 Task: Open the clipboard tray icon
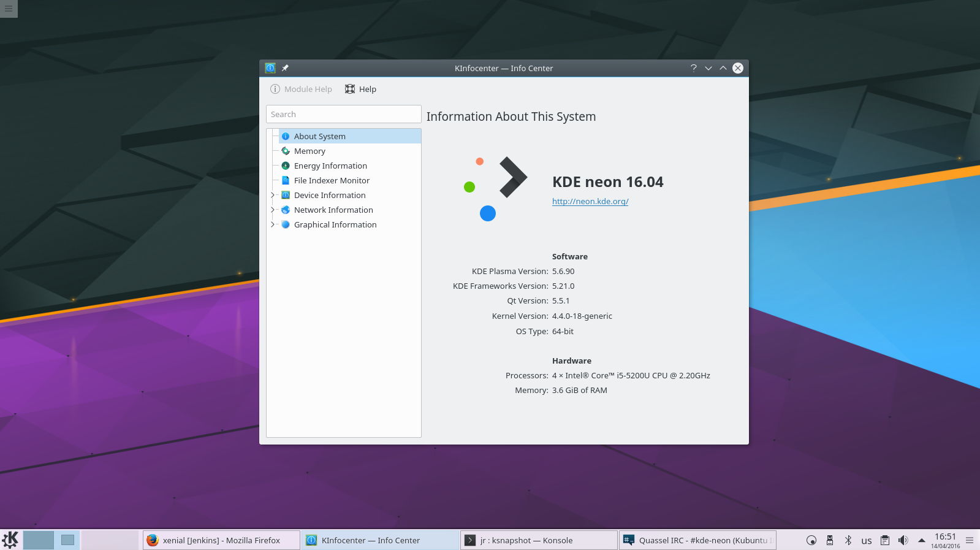click(884, 540)
